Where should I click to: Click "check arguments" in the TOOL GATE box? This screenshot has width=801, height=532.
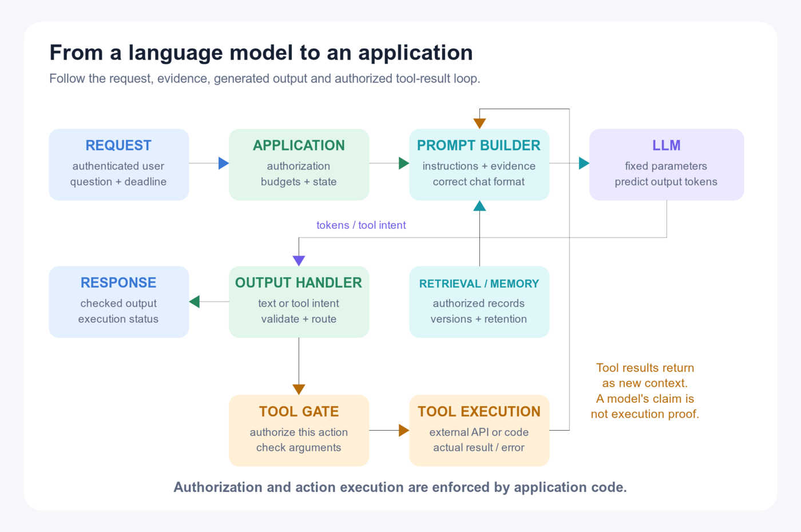click(299, 447)
